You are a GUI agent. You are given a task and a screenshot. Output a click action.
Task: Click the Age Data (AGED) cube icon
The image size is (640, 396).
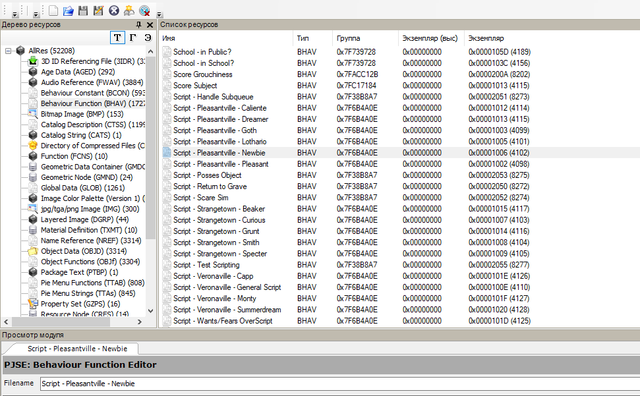(x=33, y=72)
